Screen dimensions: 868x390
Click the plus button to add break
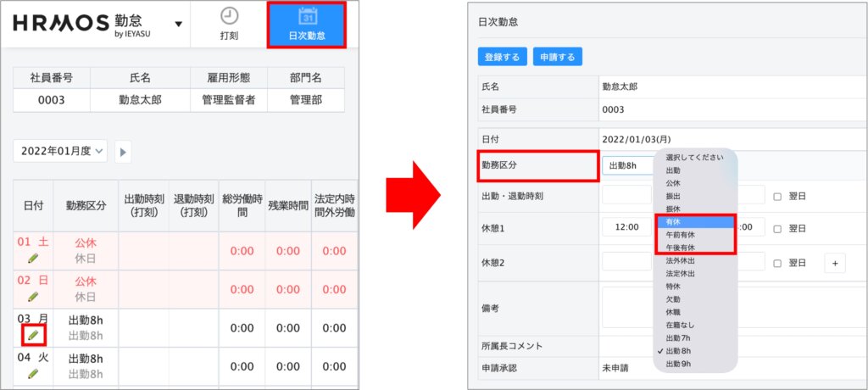834,263
